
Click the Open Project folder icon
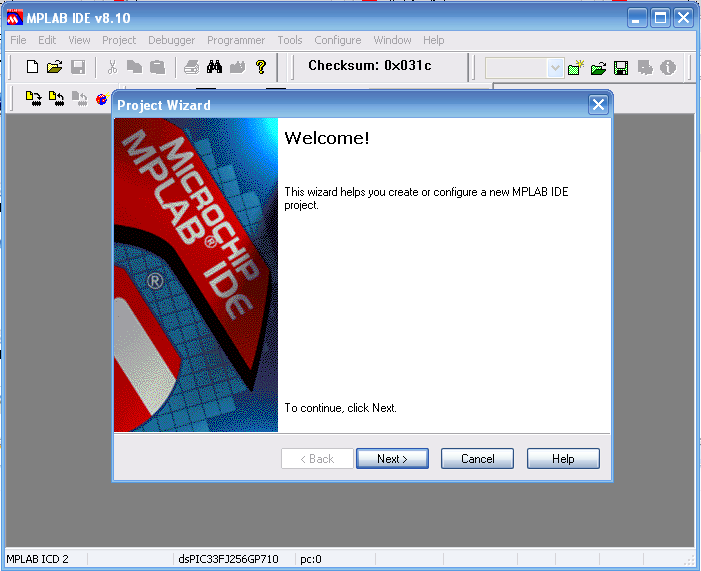(598, 68)
